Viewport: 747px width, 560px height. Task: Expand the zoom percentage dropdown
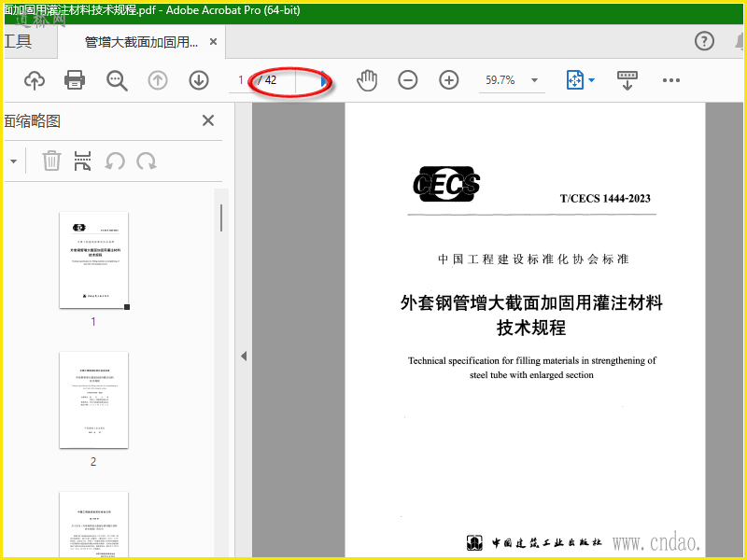[x=534, y=80]
